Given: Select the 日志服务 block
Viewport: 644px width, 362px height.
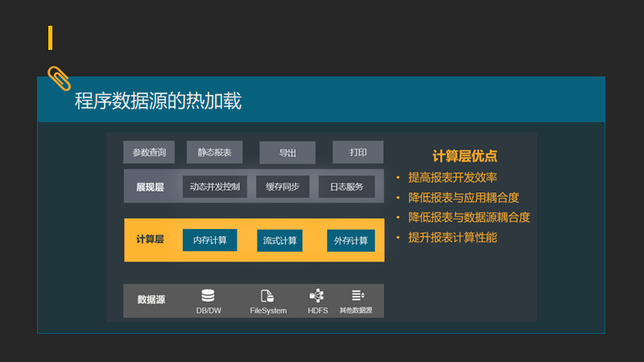Looking at the screenshot, I should click(347, 187).
